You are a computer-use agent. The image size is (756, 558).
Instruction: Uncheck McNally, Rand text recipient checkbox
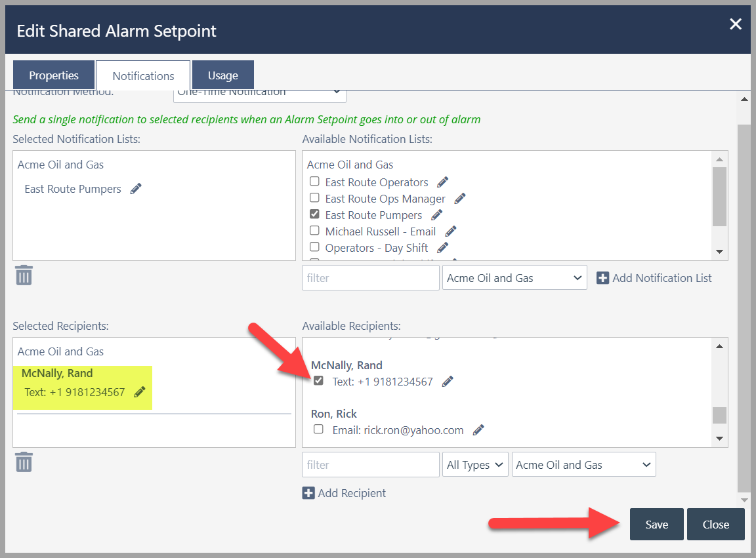(x=318, y=381)
